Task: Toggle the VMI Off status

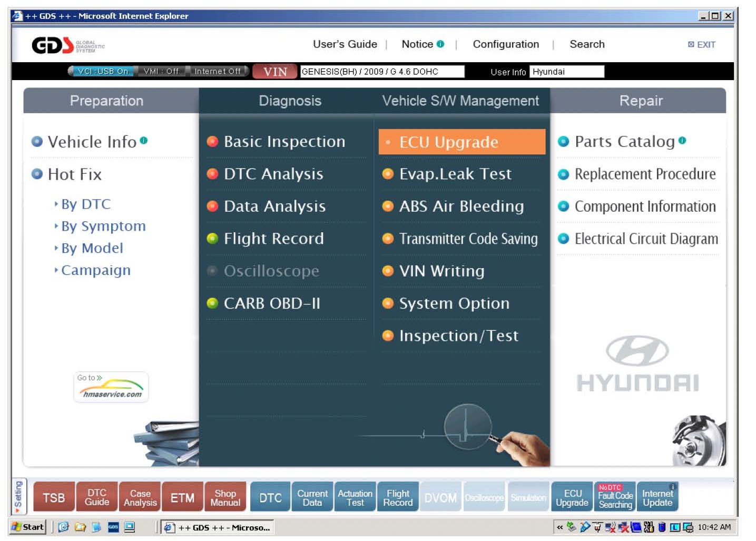Action: (x=161, y=71)
